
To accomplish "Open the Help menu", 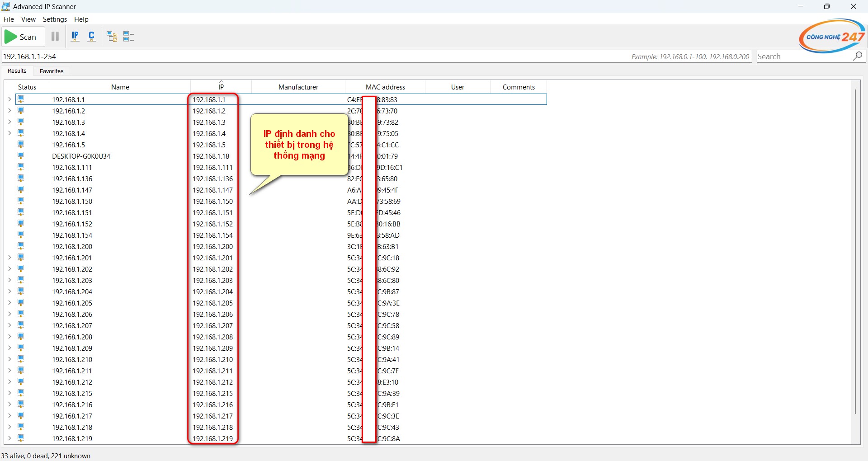I will (x=81, y=19).
